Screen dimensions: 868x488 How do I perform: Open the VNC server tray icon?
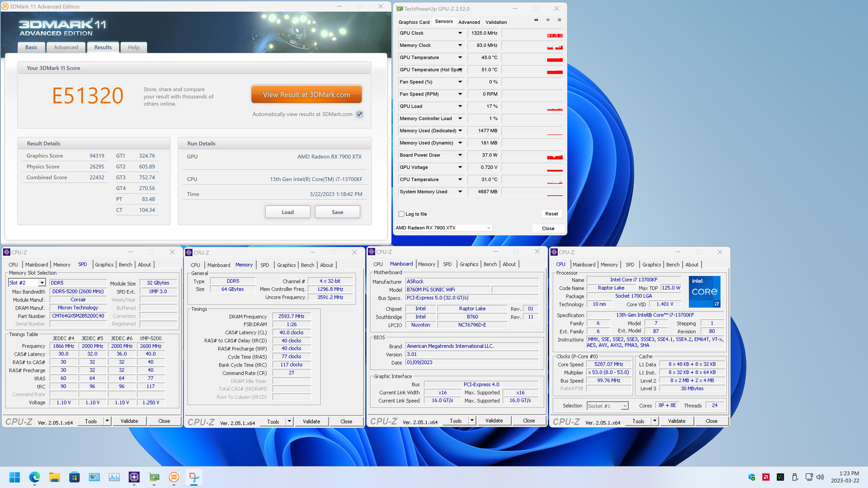tap(780, 477)
